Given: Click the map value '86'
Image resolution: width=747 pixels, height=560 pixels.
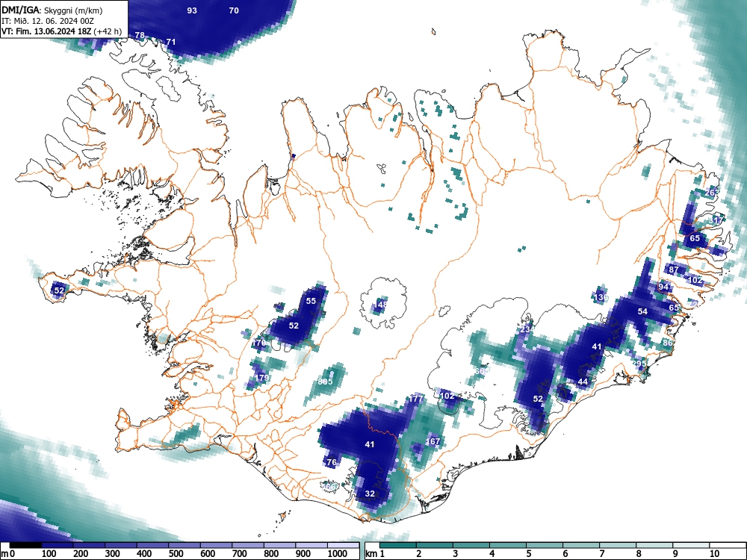Looking at the screenshot, I should pyautogui.click(x=667, y=343).
